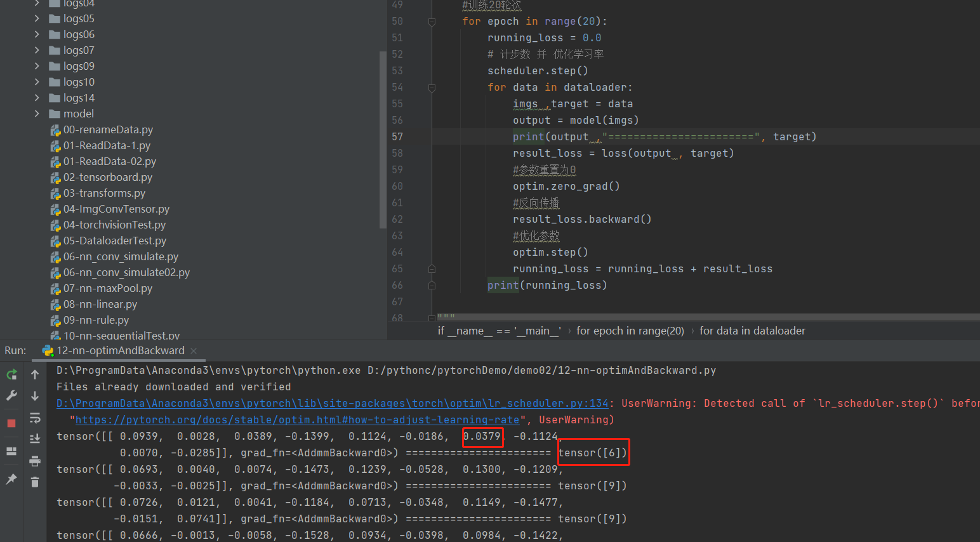Image resolution: width=980 pixels, height=542 pixels.
Task: Open 00-renameData.py file
Action: [108, 129]
